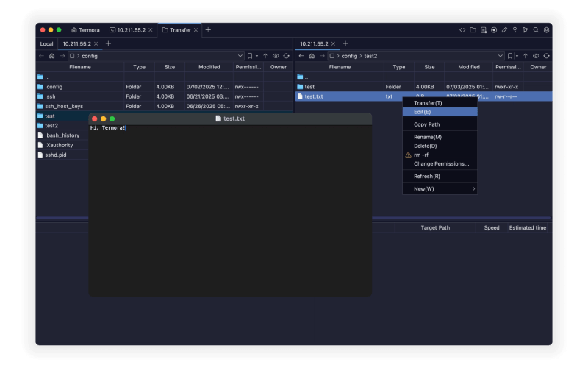Sort left pane by Filename column
The height and width of the screenshot is (368, 588).
click(80, 67)
